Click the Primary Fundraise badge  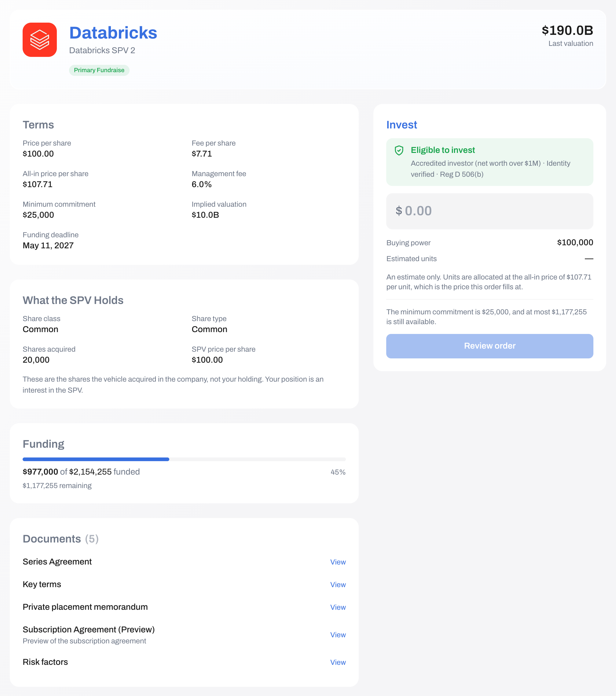(x=99, y=70)
